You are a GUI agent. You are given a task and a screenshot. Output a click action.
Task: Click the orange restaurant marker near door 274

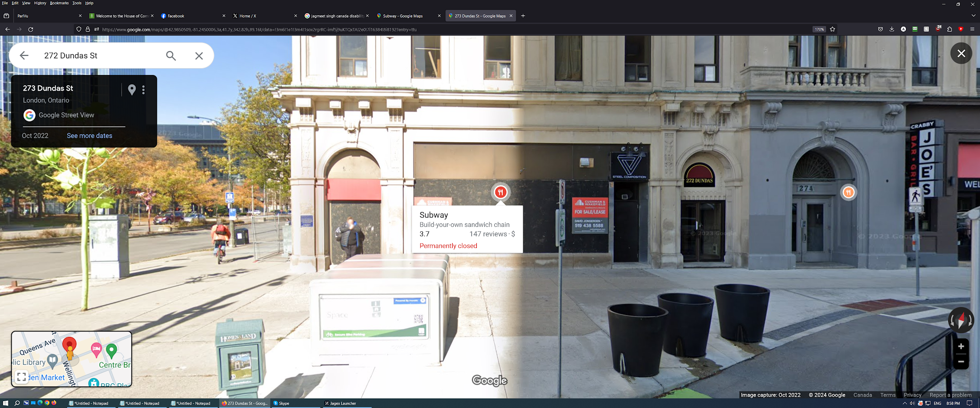848,192
